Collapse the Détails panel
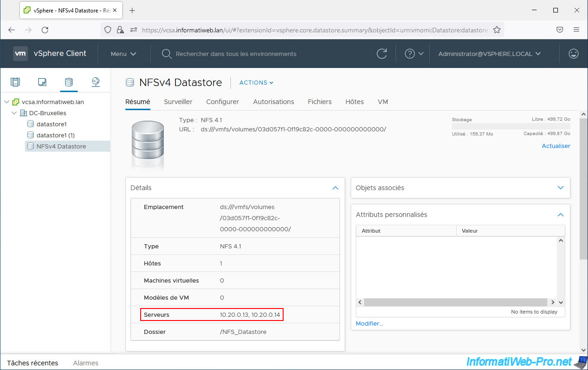Image resolution: width=588 pixels, height=370 pixels. 335,188
